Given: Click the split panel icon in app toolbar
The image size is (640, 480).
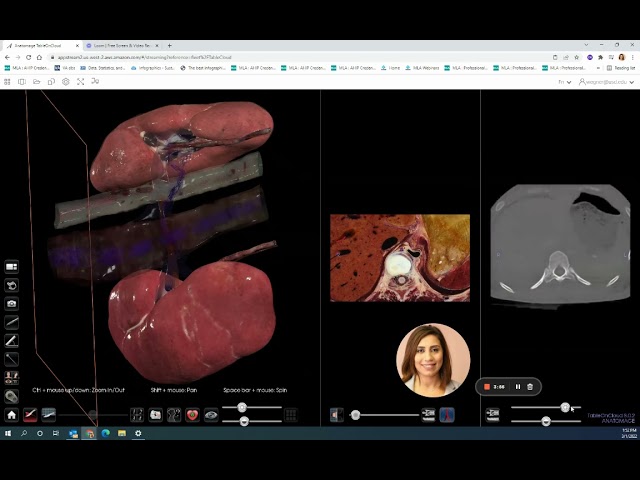Looking at the screenshot, I should (22, 82).
